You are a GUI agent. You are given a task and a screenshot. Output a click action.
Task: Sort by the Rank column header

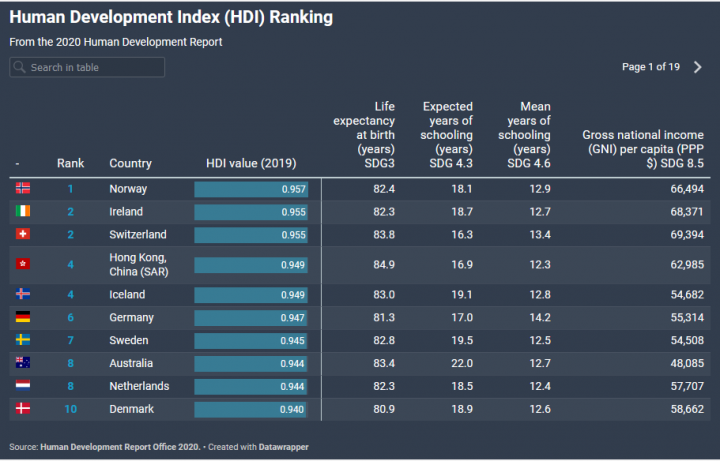[70, 163]
